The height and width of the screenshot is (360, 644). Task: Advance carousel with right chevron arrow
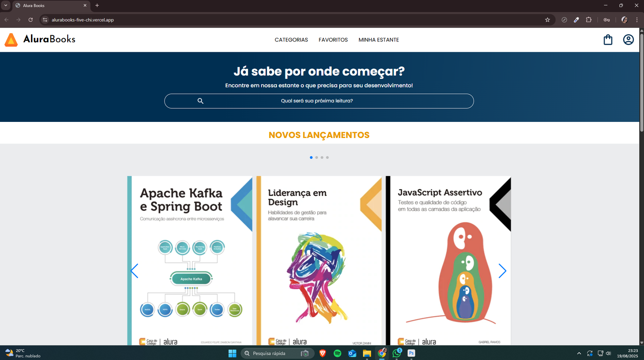(x=502, y=271)
